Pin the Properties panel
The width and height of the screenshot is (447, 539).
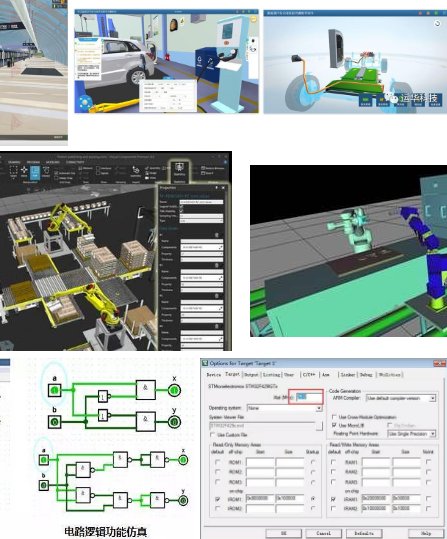217,188
